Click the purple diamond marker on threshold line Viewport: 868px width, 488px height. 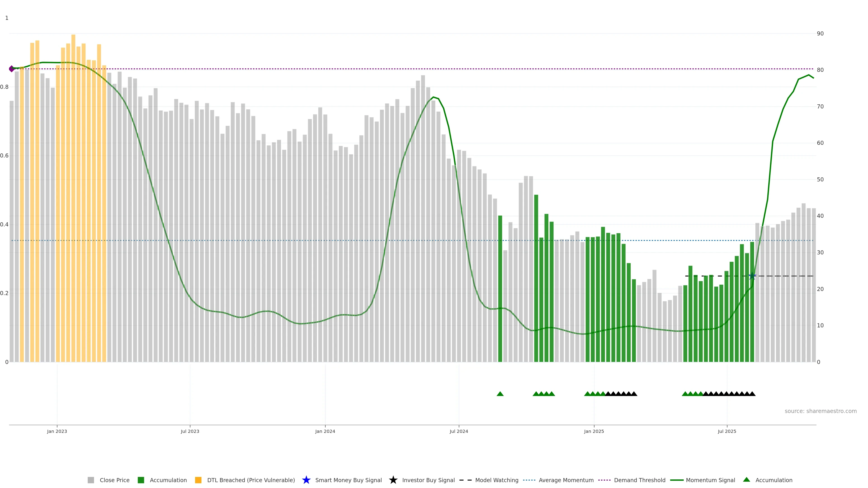(x=12, y=69)
